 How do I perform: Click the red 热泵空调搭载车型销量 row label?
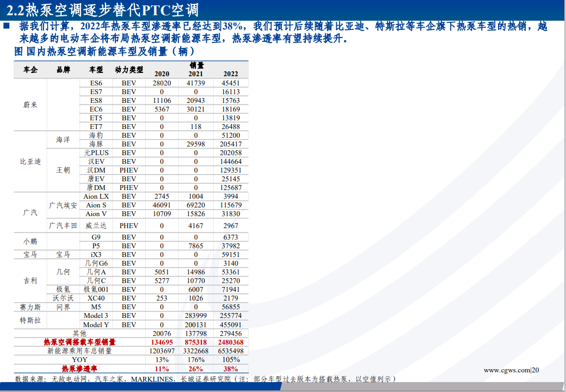[79, 342]
